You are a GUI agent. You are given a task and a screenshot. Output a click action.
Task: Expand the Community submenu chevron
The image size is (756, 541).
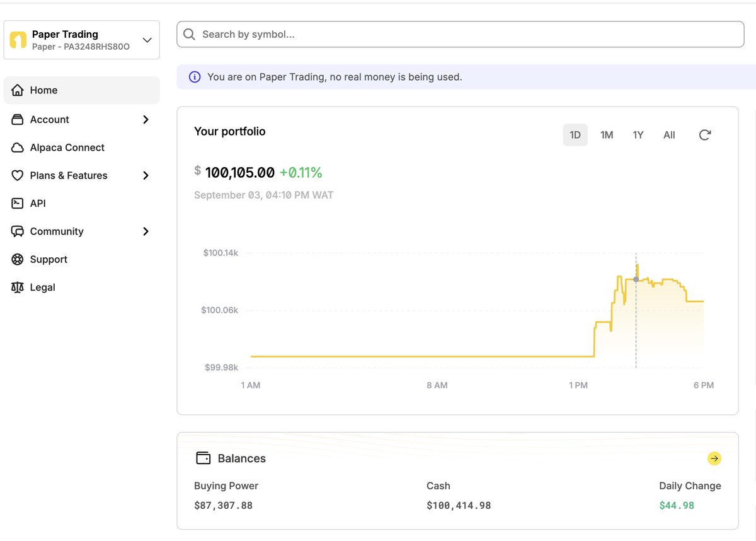[146, 231]
